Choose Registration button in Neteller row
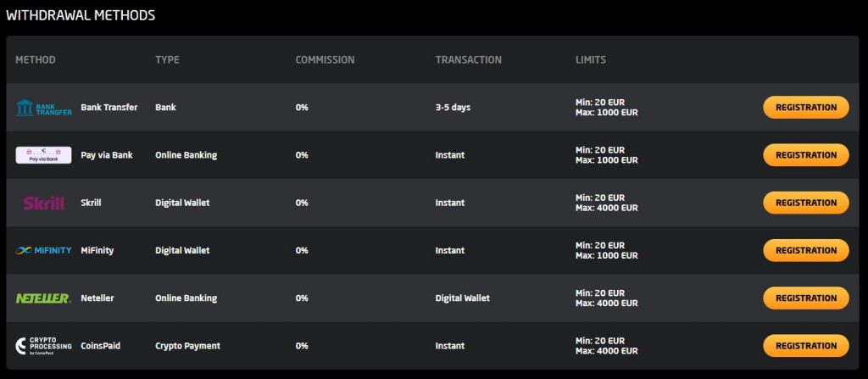 point(805,298)
